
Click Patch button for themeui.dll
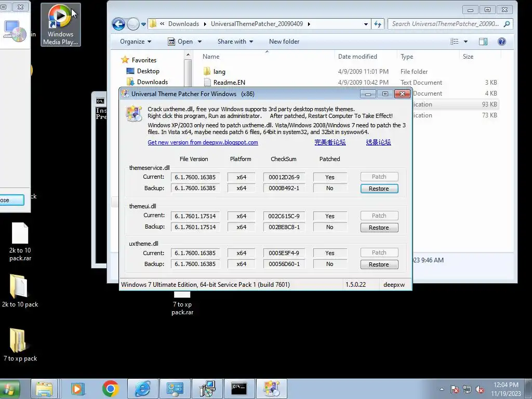[x=379, y=216]
